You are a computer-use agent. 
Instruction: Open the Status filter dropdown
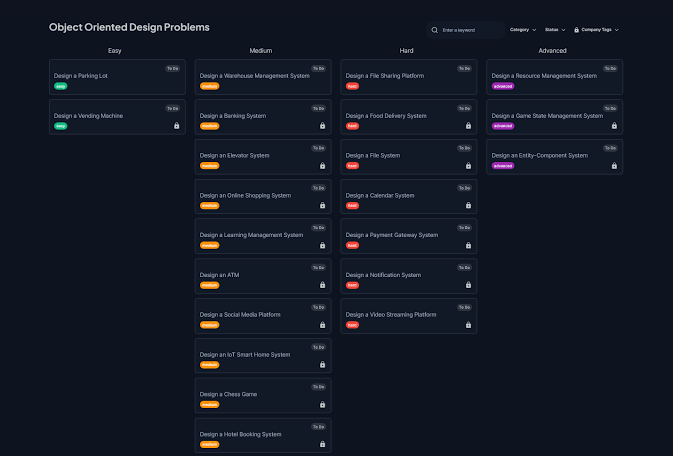[555, 30]
